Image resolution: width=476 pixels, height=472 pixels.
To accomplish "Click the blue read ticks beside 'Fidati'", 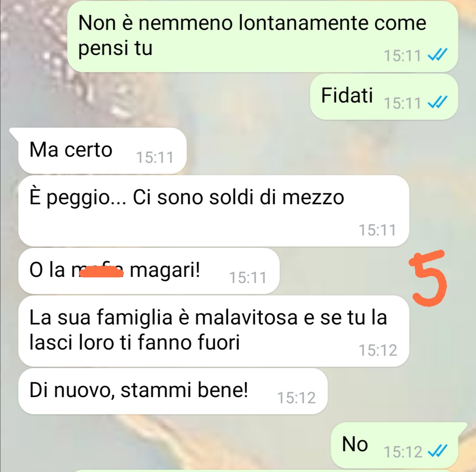I will [x=437, y=102].
